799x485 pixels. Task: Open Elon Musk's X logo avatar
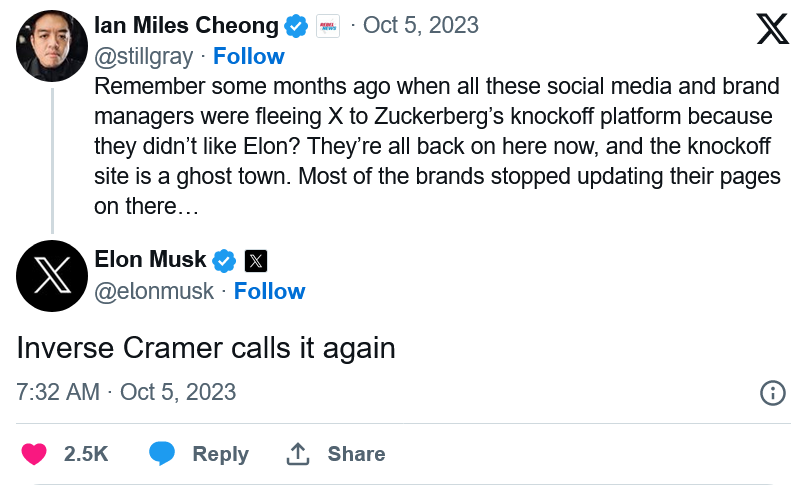tap(51, 275)
